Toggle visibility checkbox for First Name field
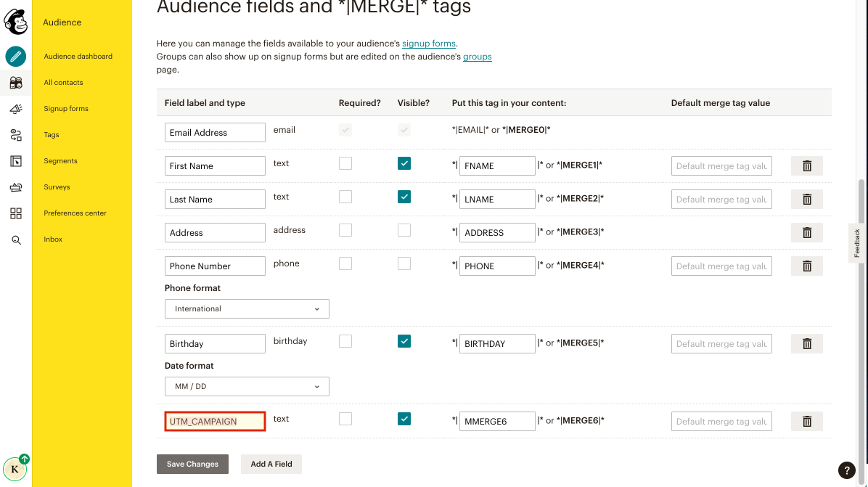 [404, 163]
